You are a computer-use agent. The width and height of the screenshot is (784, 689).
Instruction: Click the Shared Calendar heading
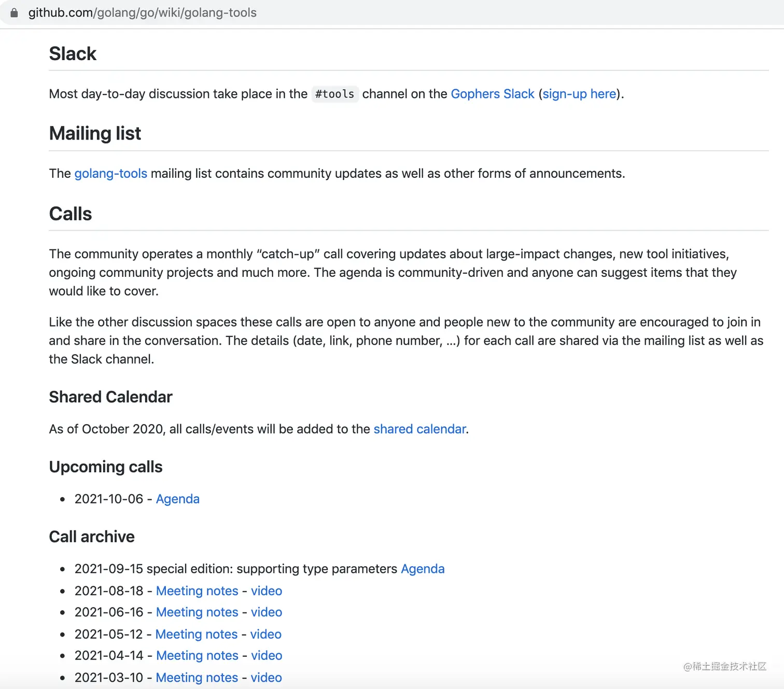point(110,397)
